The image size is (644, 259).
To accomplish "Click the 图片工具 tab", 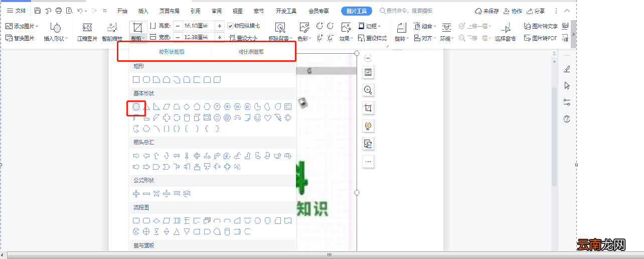I will pyautogui.click(x=357, y=11).
